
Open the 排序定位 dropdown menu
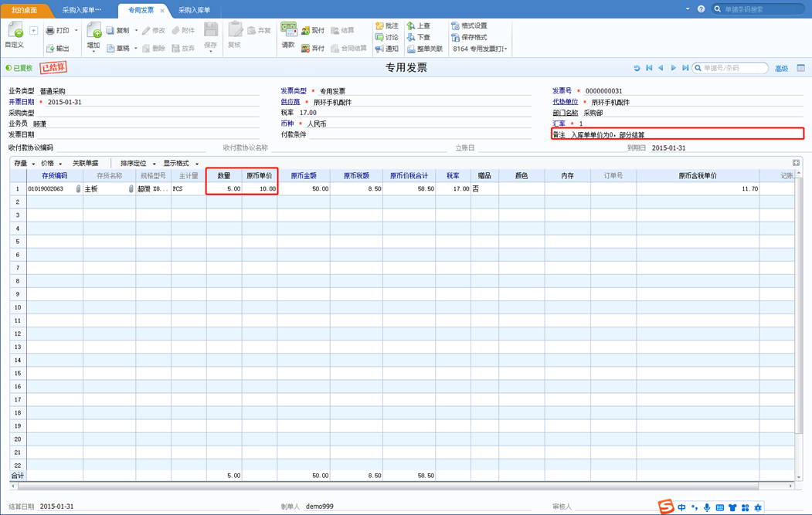click(x=138, y=163)
